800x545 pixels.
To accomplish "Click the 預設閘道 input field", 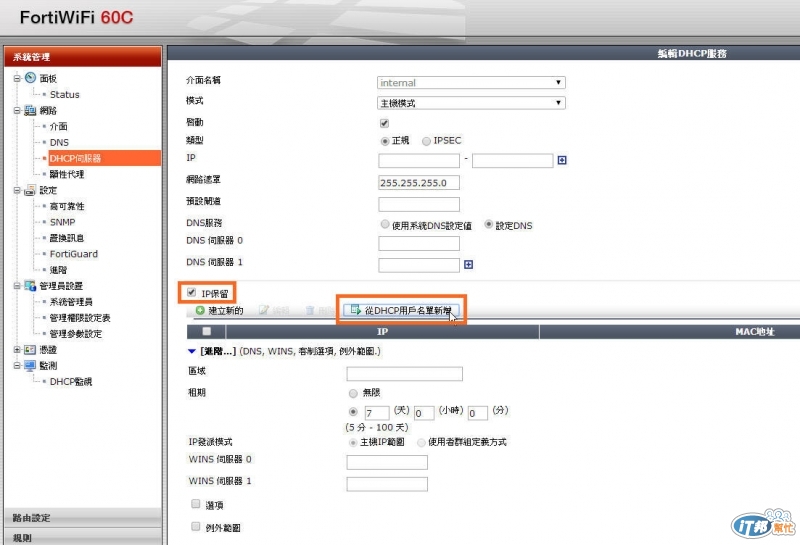I will (419, 204).
